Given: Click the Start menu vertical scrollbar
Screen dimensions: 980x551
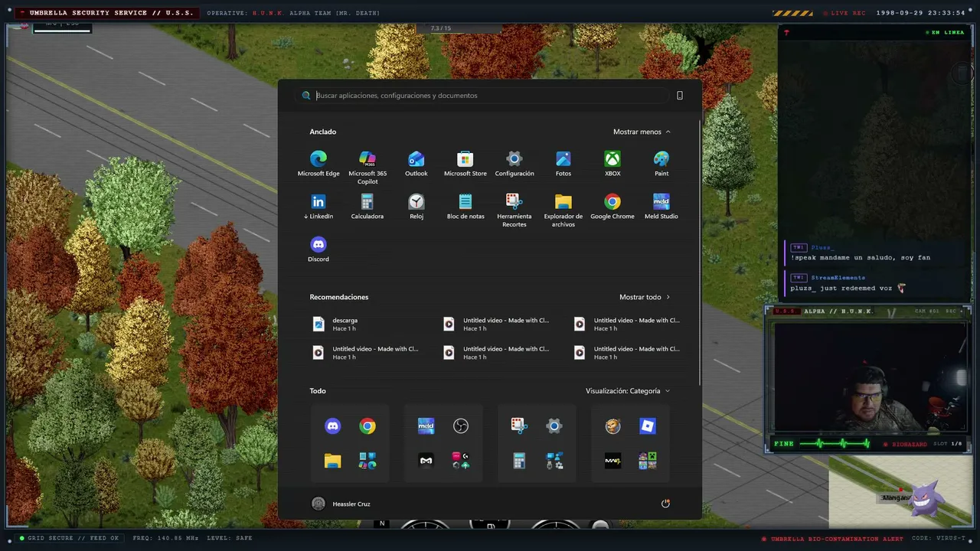Looking at the screenshot, I should click(x=700, y=253).
